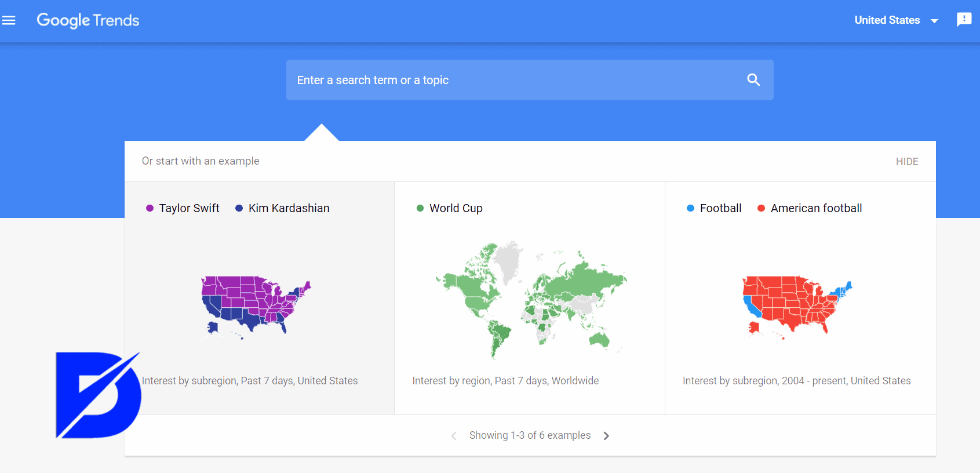The image size is (980, 473).
Task: Click 'Or start with an example' heading
Action: [201, 161]
